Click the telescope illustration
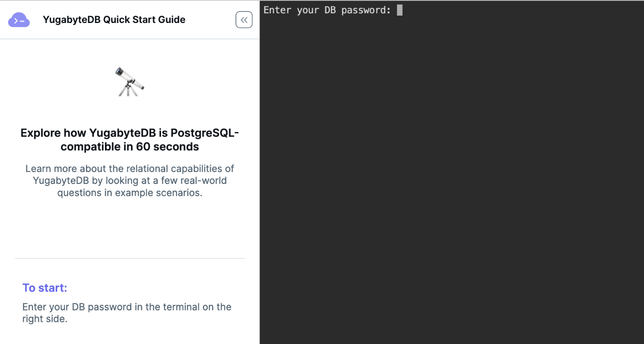The image size is (644, 344). 130,82
